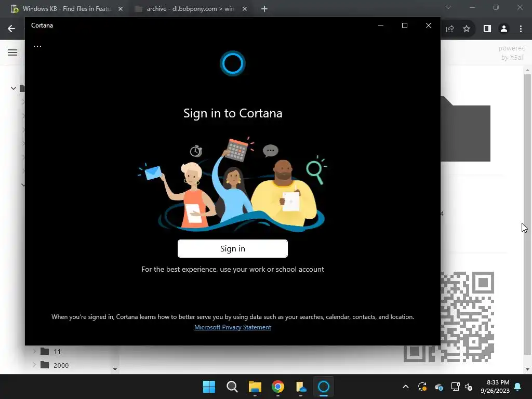Toggle the Chrome side panel

487,29
